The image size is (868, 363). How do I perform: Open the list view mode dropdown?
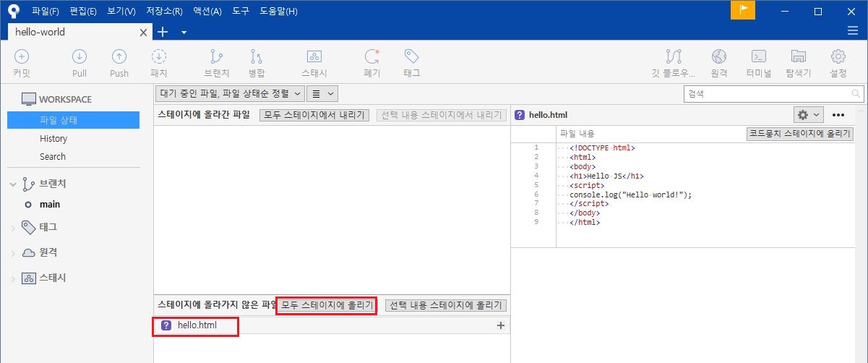322,93
